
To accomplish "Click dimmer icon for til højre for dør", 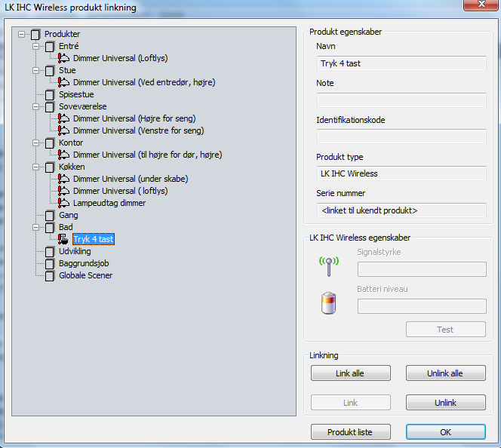I will point(63,155).
